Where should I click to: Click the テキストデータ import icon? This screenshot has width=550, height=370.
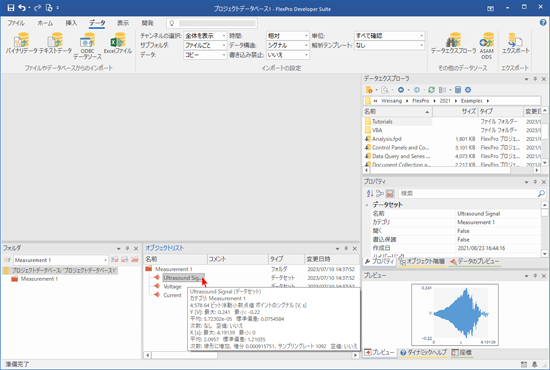pyautogui.click(x=55, y=43)
